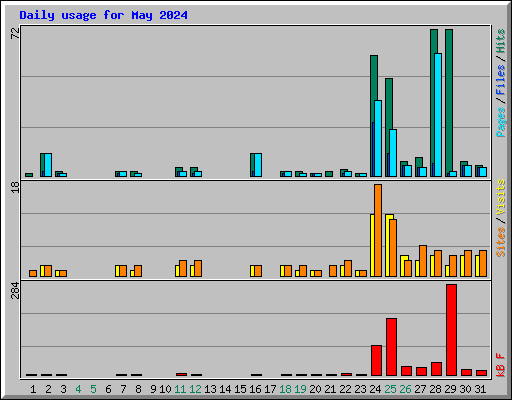This screenshot has width=512, height=400.
Task: Click the cyan pages bar for day 28
Action: [438, 115]
